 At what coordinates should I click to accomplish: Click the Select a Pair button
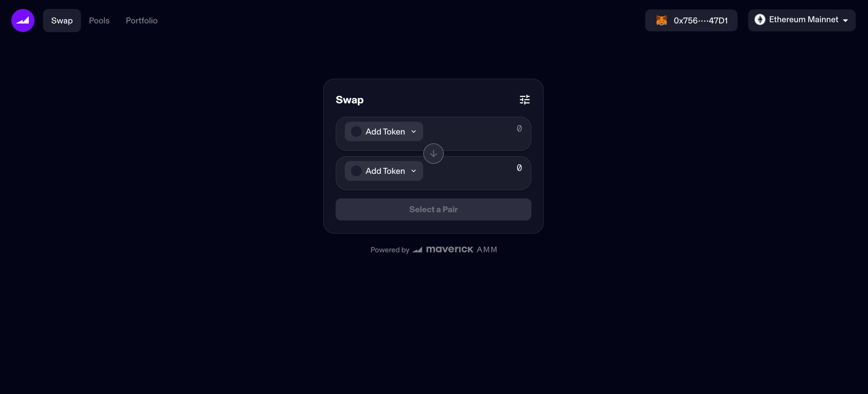click(433, 209)
